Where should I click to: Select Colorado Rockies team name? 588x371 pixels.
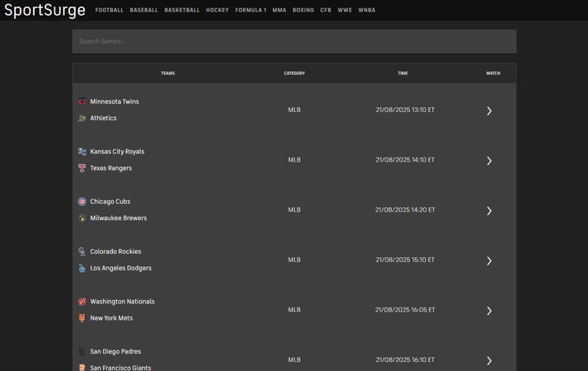(x=115, y=251)
